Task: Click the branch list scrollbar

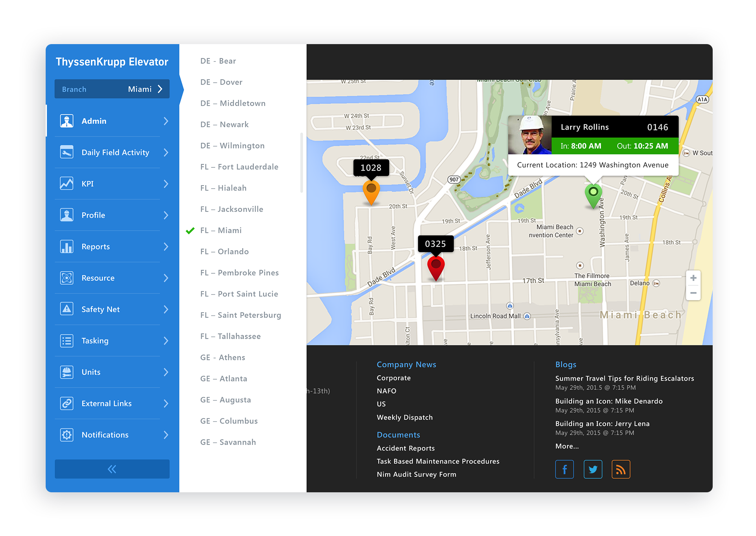Action: pos(302,163)
